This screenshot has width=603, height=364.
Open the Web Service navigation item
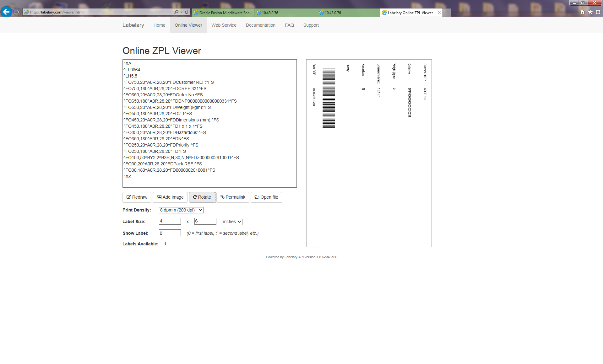click(224, 25)
